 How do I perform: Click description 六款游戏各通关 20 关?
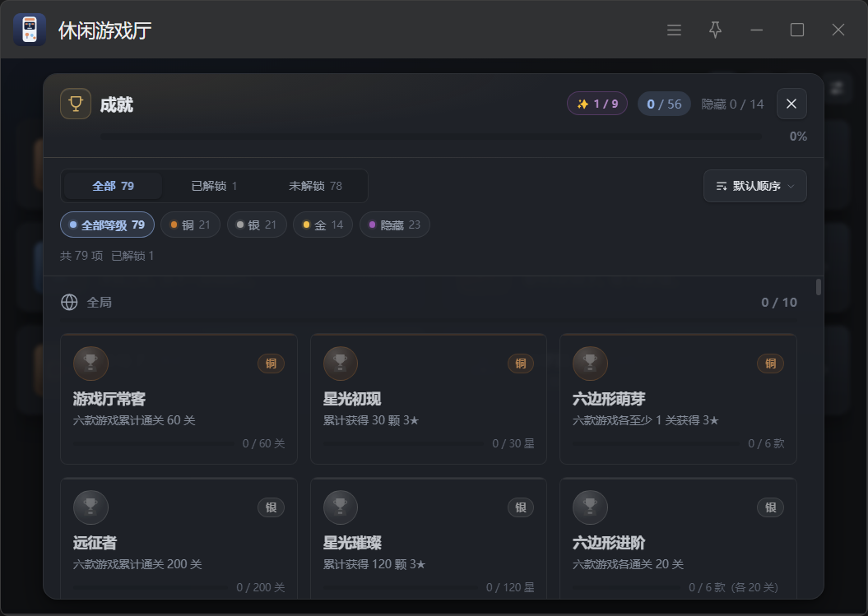[x=628, y=564]
